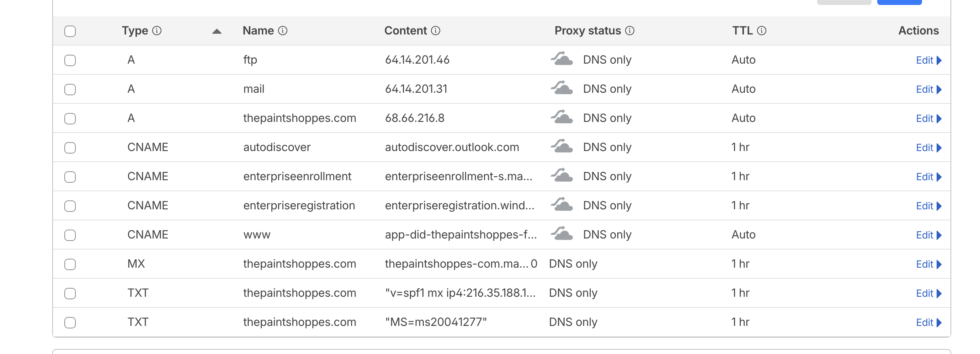Tick the checkbox for MS=ms20041277 TXT record

(70, 322)
